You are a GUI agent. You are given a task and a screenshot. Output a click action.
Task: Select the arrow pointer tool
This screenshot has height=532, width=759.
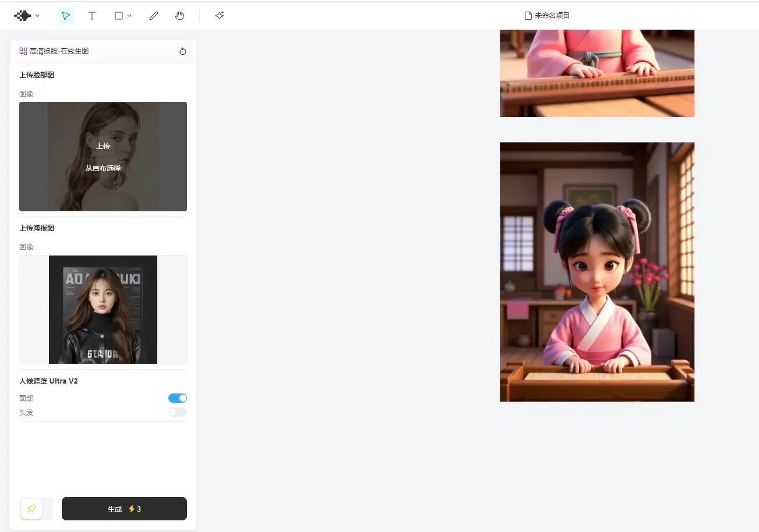pos(66,16)
